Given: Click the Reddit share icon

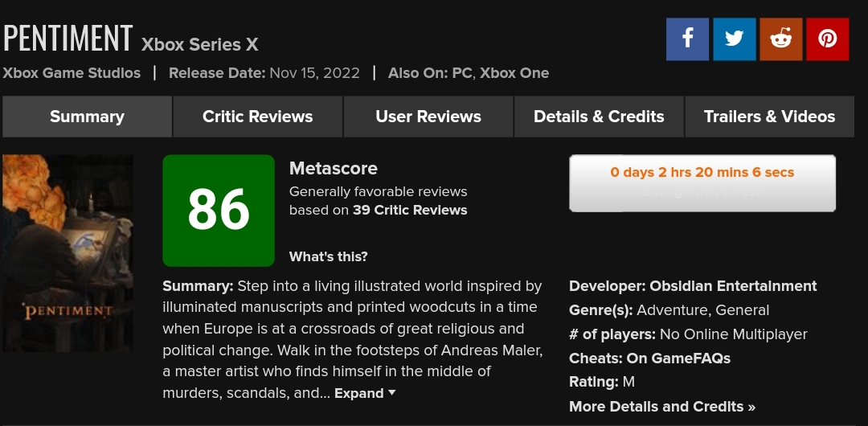Looking at the screenshot, I should 781,39.
